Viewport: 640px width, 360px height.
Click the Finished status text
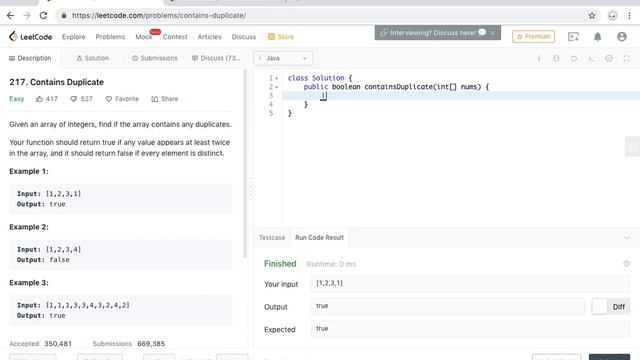[280, 264]
